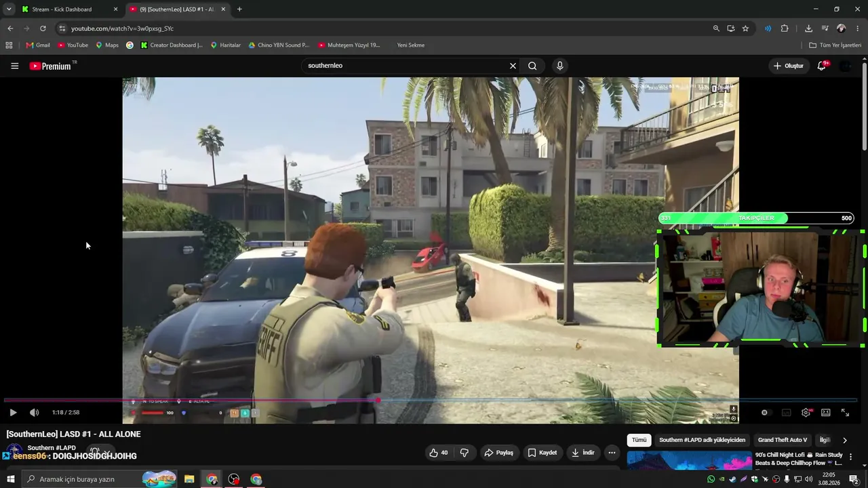Close the Stream - Kick Dashboard tab
Image resolution: width=868 pixels, height=488 pixels.
[115, 9]
